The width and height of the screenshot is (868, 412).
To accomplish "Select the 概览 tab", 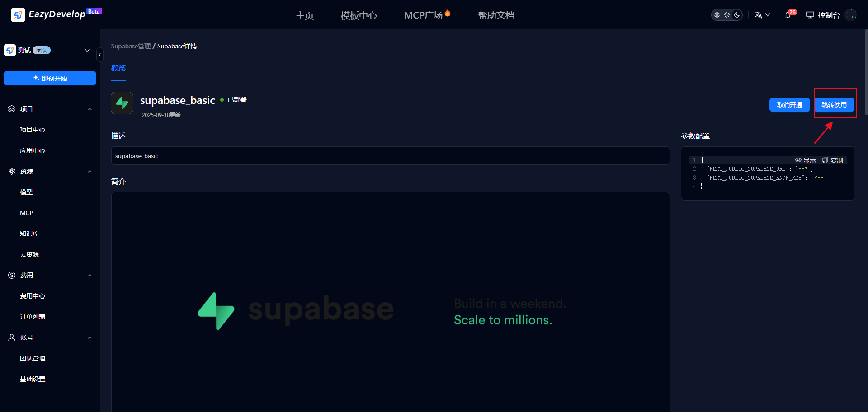I will [x=118, y=68].
